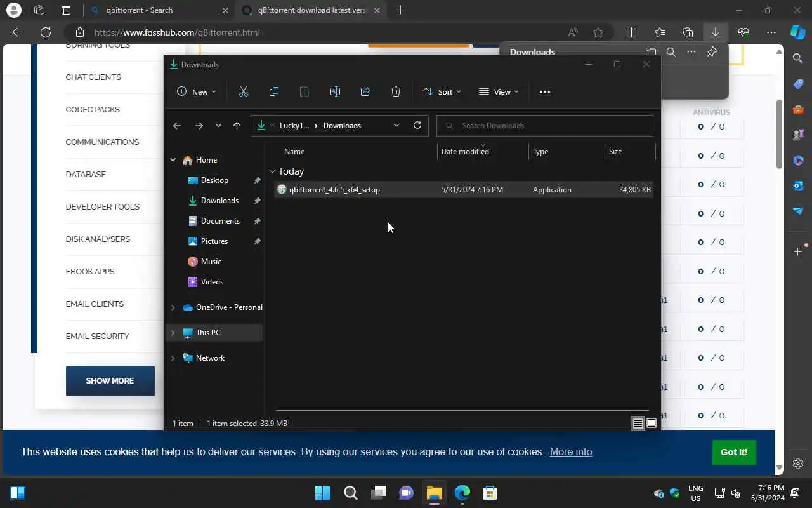The width and height of the screenshot is (812, 508).
Task: Open Search from the taskbar
Action: click(350, 493)
